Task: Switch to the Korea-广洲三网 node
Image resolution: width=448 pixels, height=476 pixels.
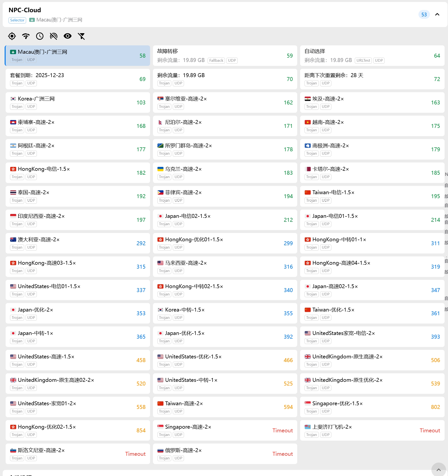Action: pos(77,102)
